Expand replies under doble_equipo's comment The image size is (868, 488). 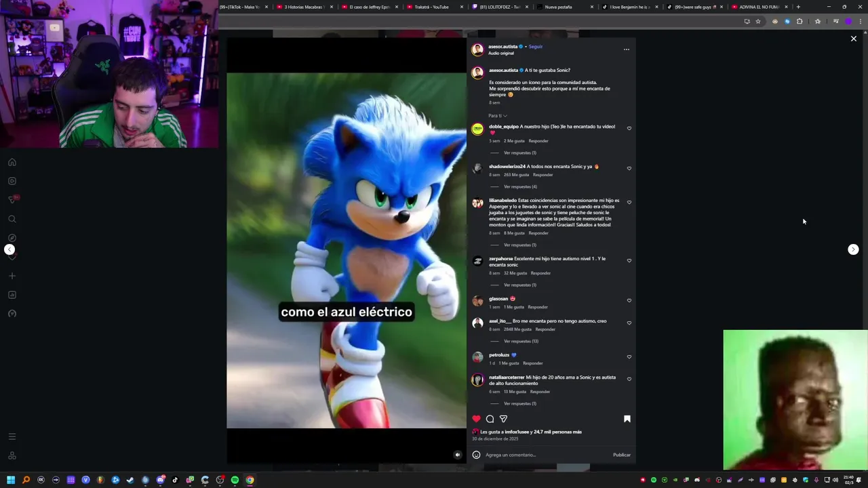[519, 152]
